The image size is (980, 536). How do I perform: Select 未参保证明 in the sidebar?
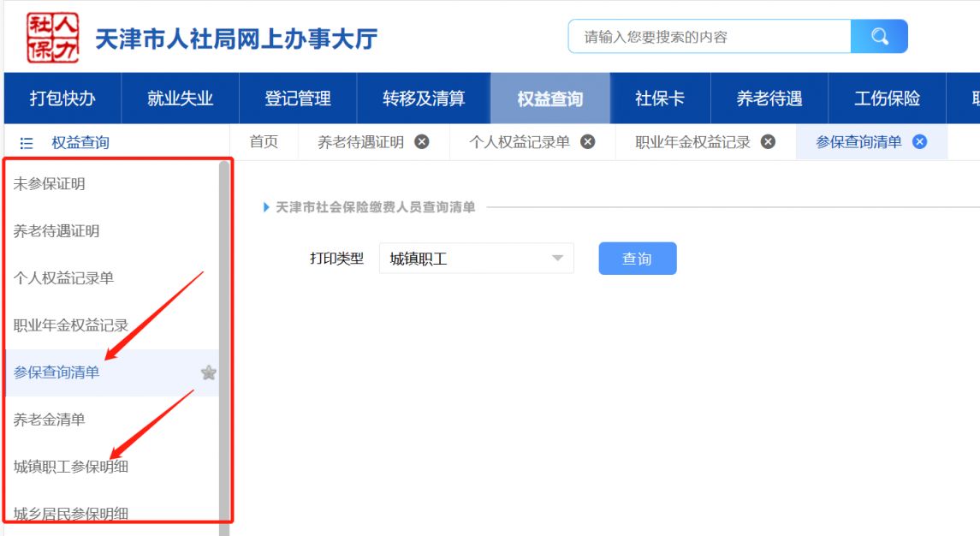[50, 184]
